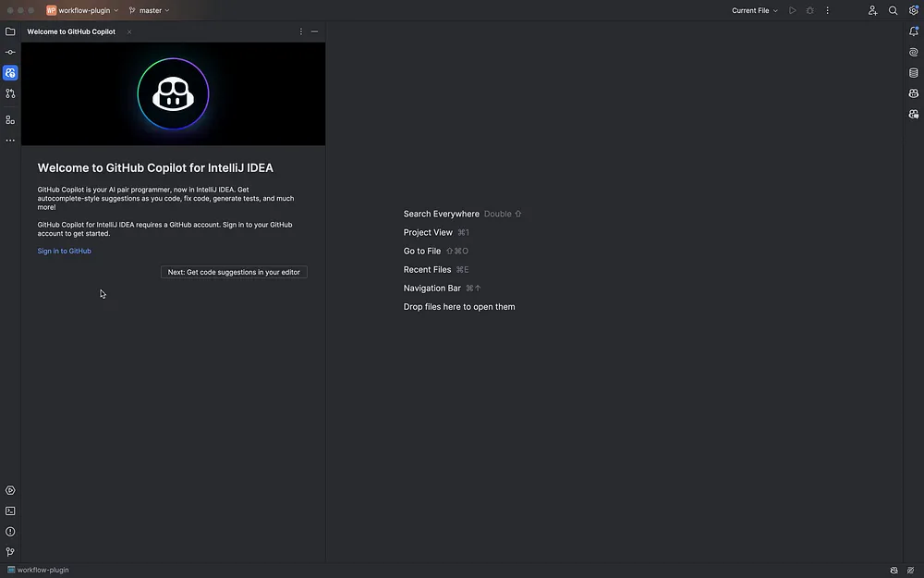Open IDE settings gear icon

coord(914,10)
